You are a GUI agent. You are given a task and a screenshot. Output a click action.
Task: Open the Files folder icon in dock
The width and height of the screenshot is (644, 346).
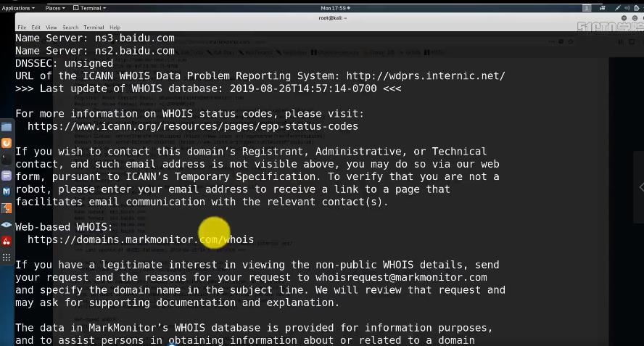[x=7, y=127]
